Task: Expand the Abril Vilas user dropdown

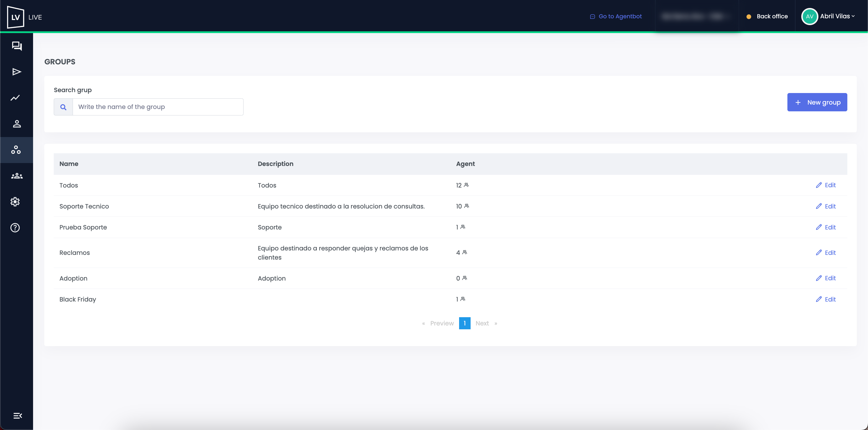Action: point(837,16)
